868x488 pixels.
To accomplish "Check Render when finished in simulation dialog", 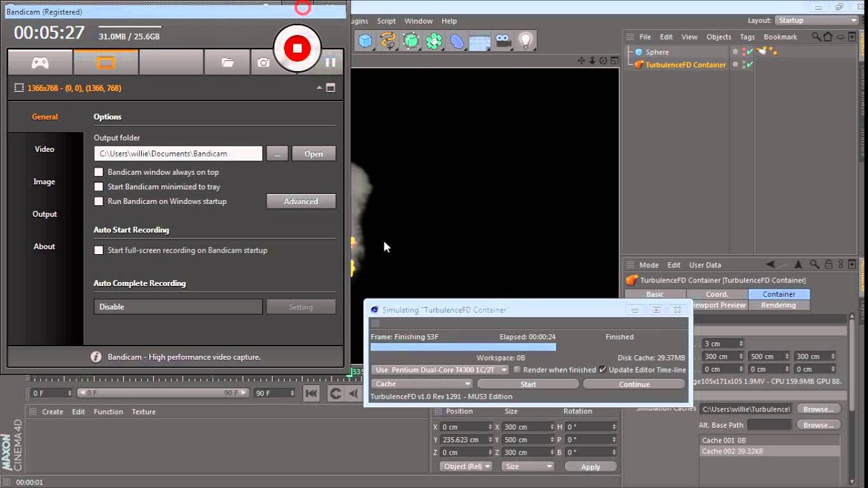I will coord(517,370).
